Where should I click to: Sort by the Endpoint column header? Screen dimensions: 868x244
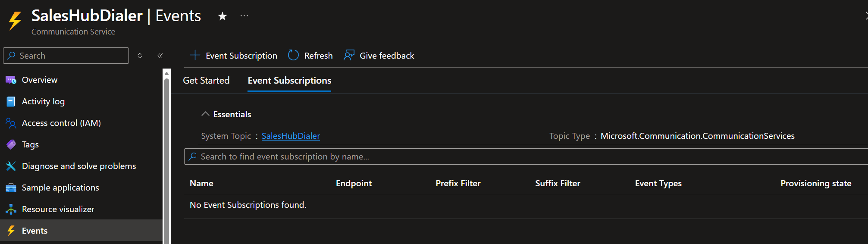coord(354,183)
